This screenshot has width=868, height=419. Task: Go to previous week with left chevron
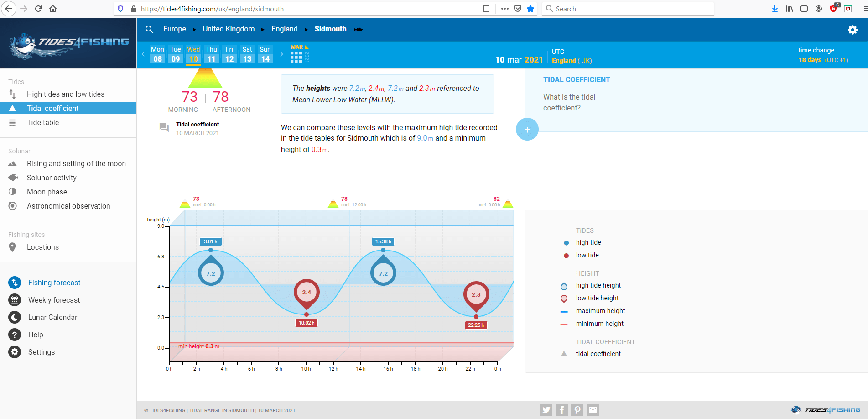(x=143, y=54)
